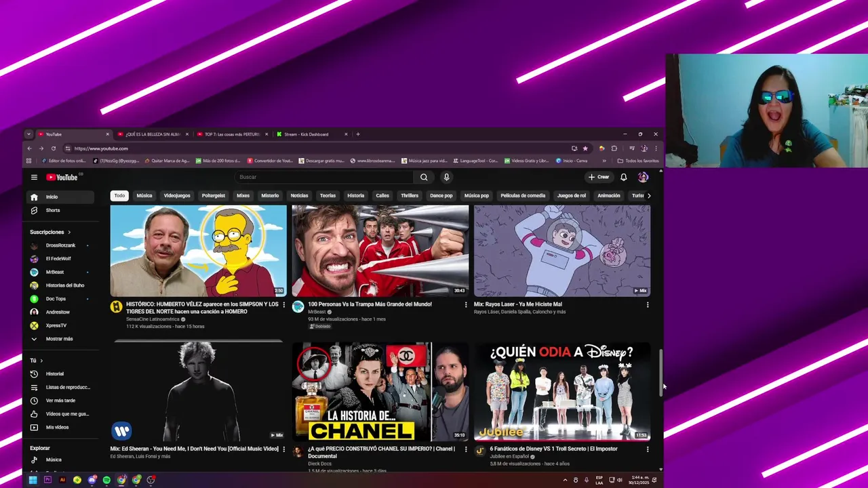Open Premiere Pro from the taskbar
This screenshot has height=488, width=868.
coord(47,480)
